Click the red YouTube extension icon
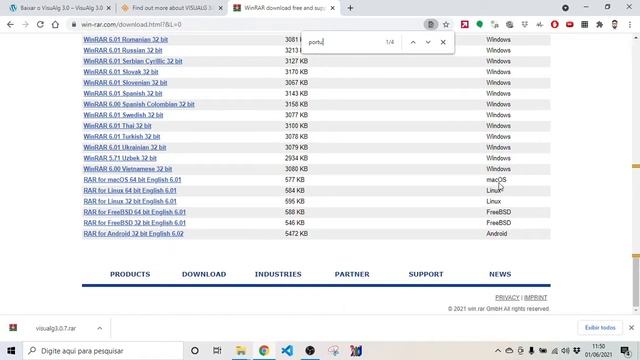The height and width of the screenshot is (360, 640). (570, 24)
